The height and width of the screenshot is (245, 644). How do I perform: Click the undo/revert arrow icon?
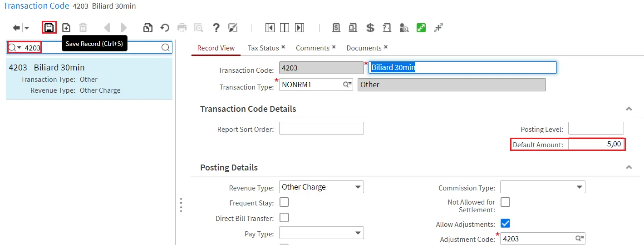click(165, 28)
